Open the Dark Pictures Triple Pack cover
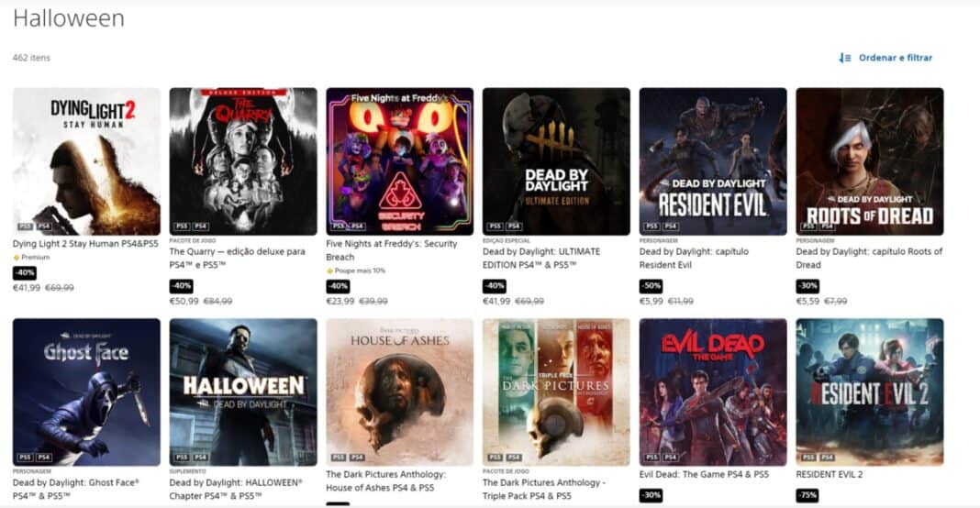Viewport: 980px width, 508px height. click(556, 392)
